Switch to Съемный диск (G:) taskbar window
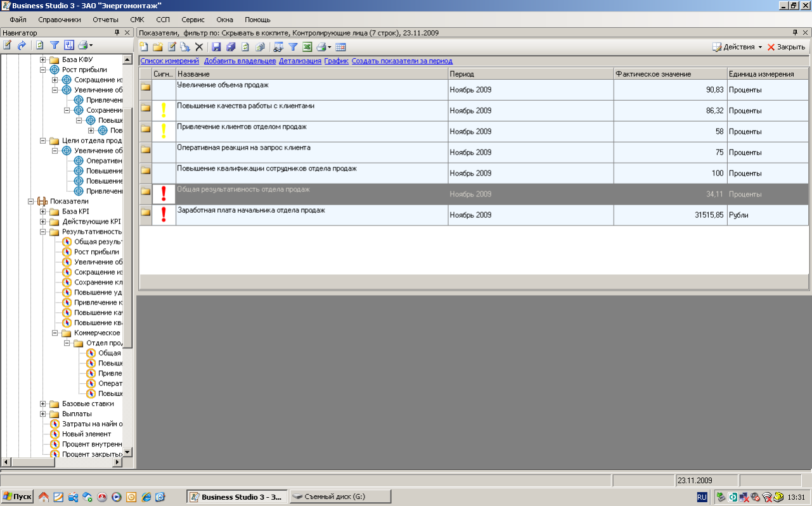Viewport: 812px width, 506px height. [340, 497]
